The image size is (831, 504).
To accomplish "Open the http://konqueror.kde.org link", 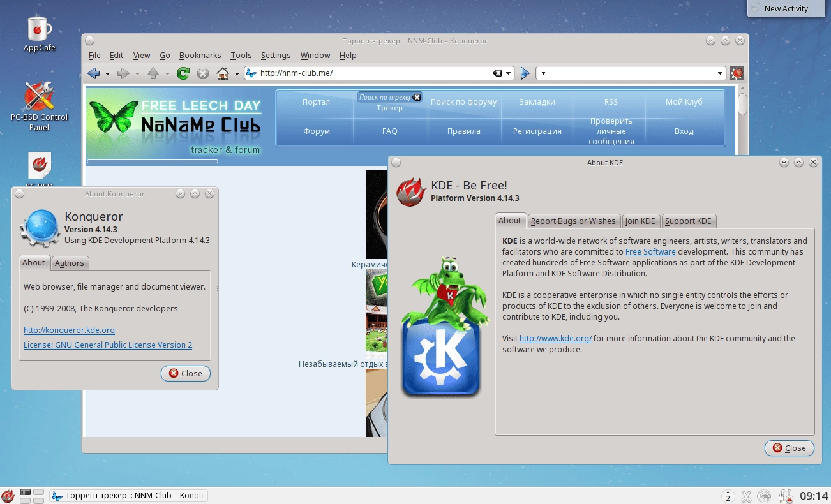I will [69, 330].
